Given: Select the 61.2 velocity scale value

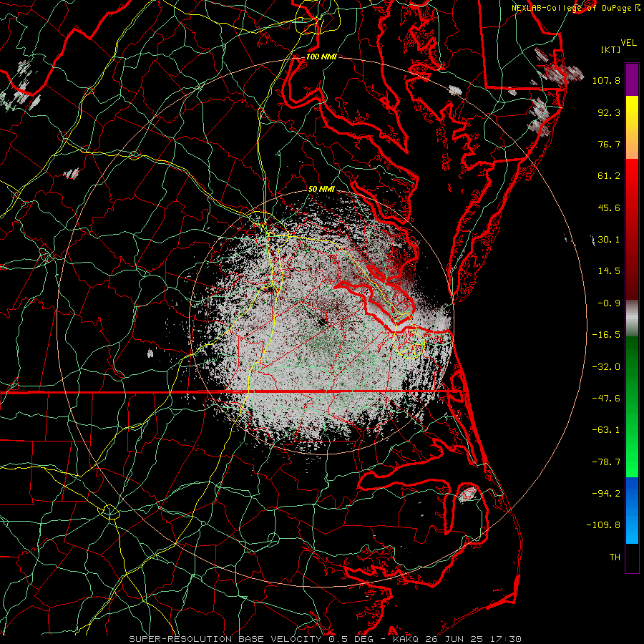Looking at the screenshot, I should (x=609, y=176).
